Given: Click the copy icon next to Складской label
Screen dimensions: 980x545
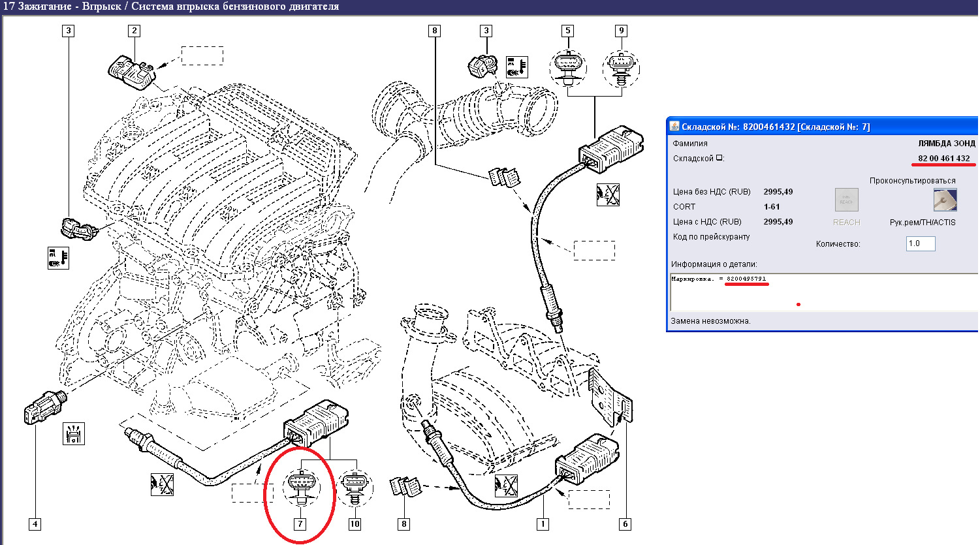Looking at the screenshot, I should (719, 158).
